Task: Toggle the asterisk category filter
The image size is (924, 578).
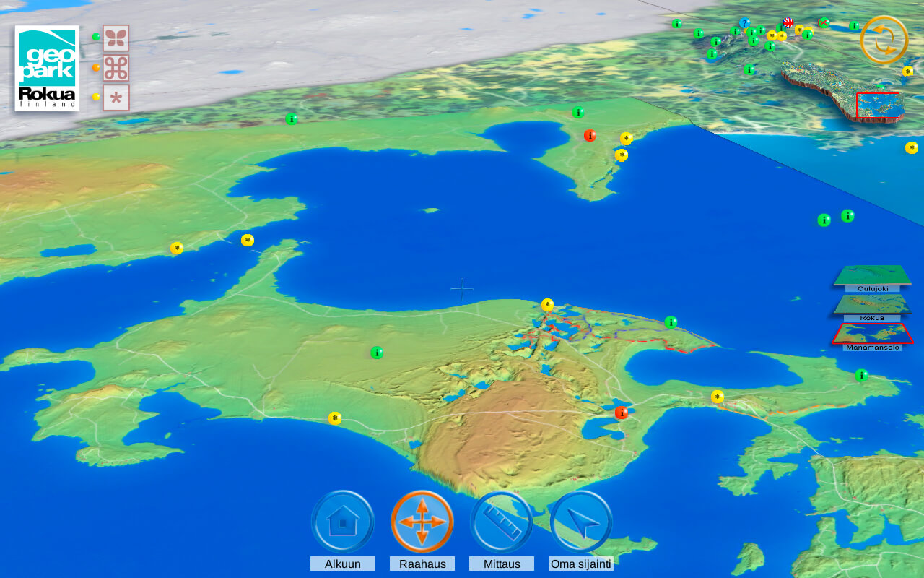Action: 115,98
